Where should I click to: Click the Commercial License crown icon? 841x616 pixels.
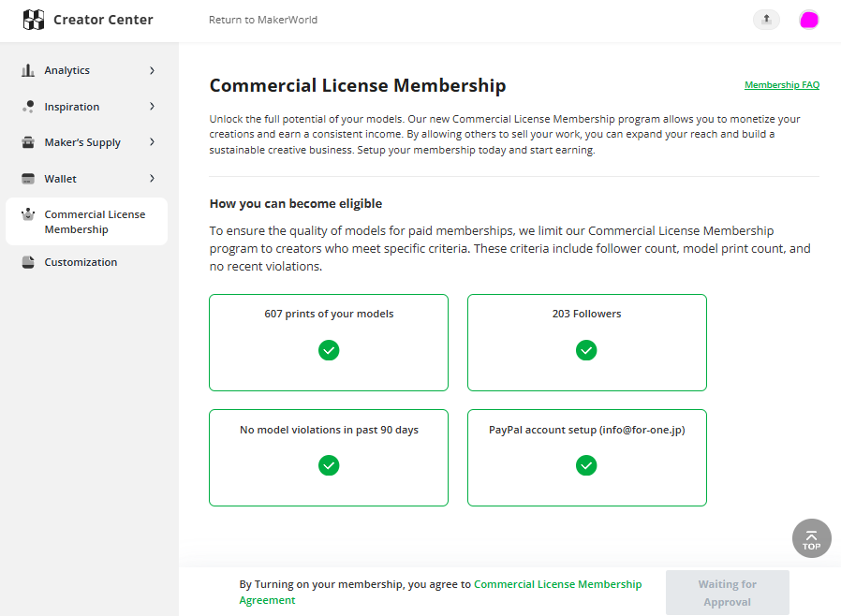[28, 214]
